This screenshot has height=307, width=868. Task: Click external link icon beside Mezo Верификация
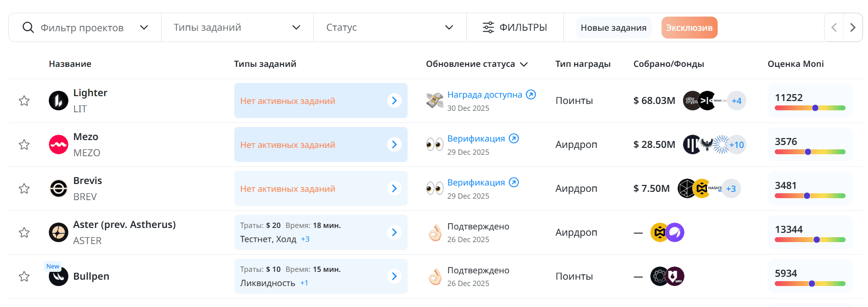514,139
